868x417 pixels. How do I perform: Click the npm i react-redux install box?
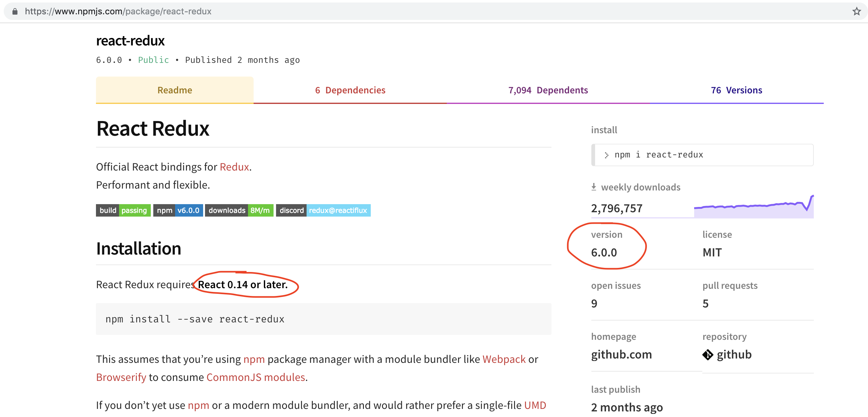point(702,155)
